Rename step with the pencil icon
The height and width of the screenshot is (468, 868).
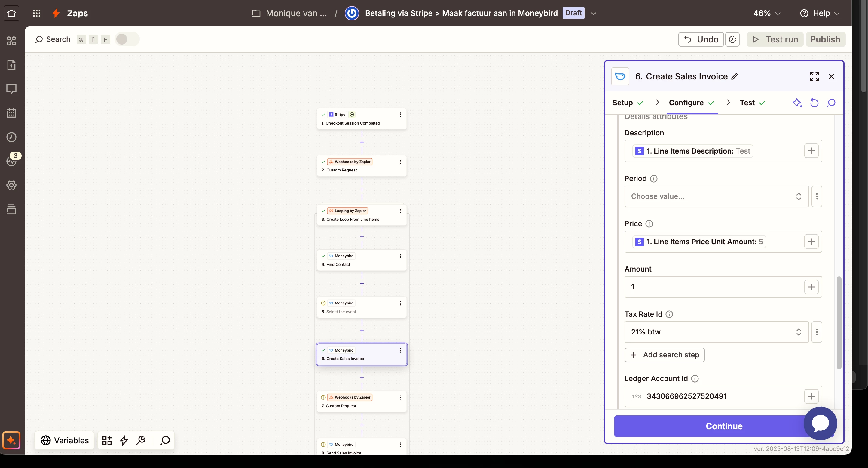click(735, 76)
